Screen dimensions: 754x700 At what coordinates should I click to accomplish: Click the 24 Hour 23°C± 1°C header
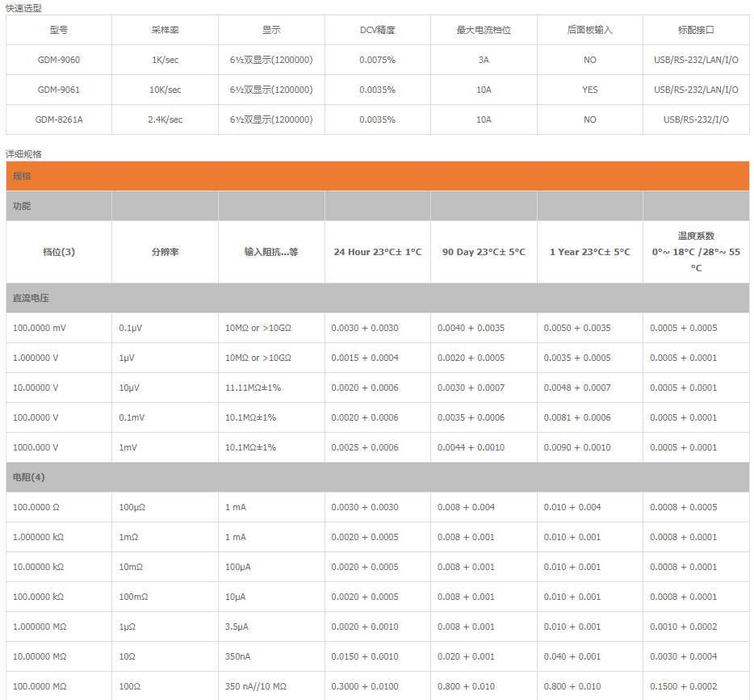coord(378,252)
